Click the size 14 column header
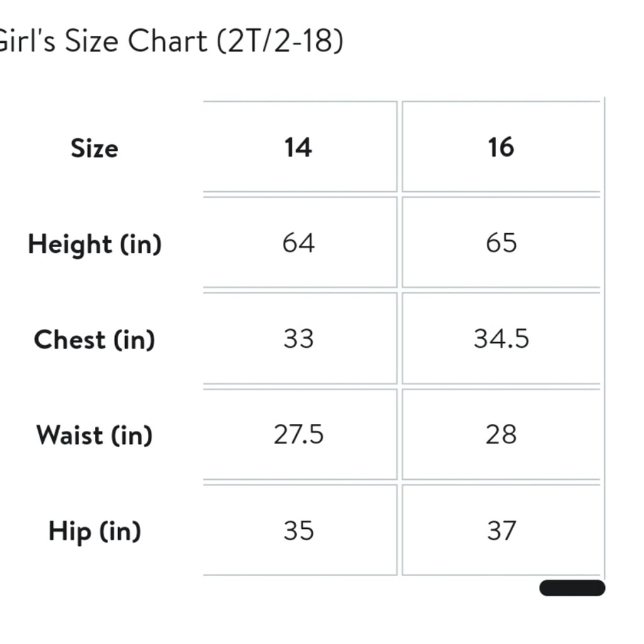The height and width of the screenshot is (644, 644). (298, 148)
